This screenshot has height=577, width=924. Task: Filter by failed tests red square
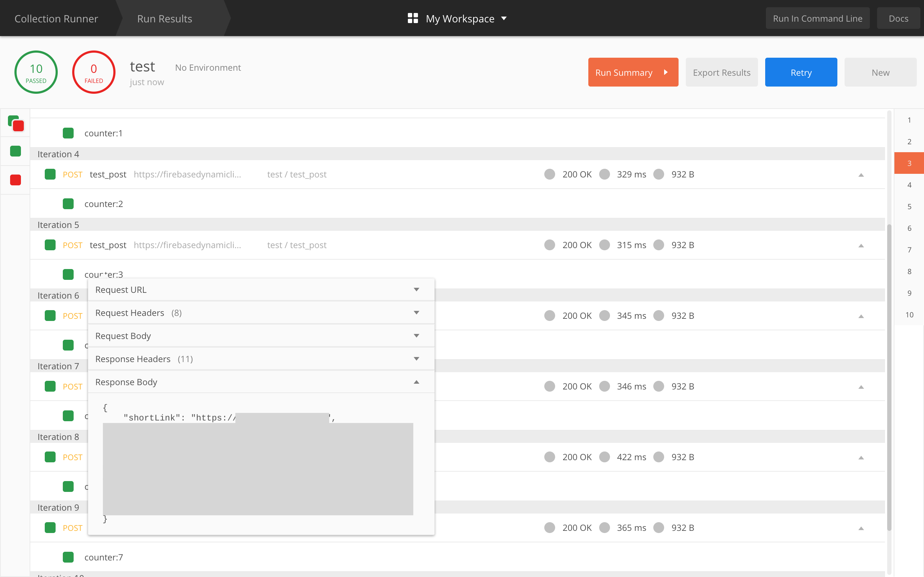(x=16, y=180)
